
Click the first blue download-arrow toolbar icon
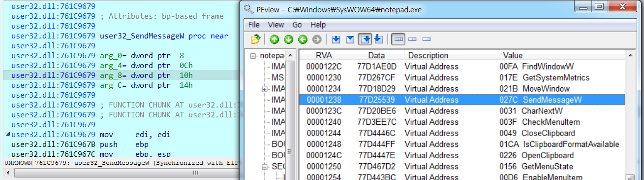tap(336, 39)
